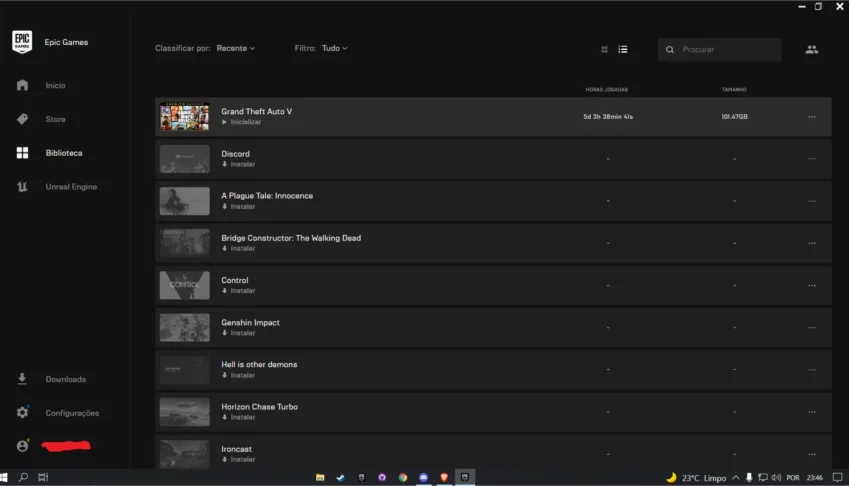Click the Epic Games logo
The width and height of the screenshot is (849, 486).
[x=22, y=42]
